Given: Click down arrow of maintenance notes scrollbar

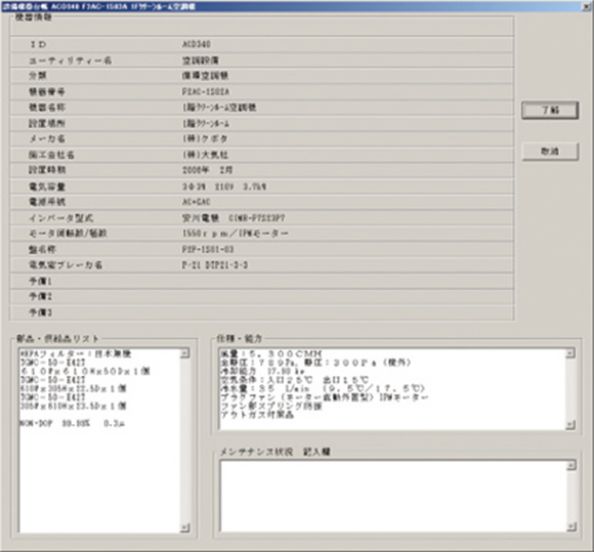Looking at the screenshot, I should click(571, 526).
